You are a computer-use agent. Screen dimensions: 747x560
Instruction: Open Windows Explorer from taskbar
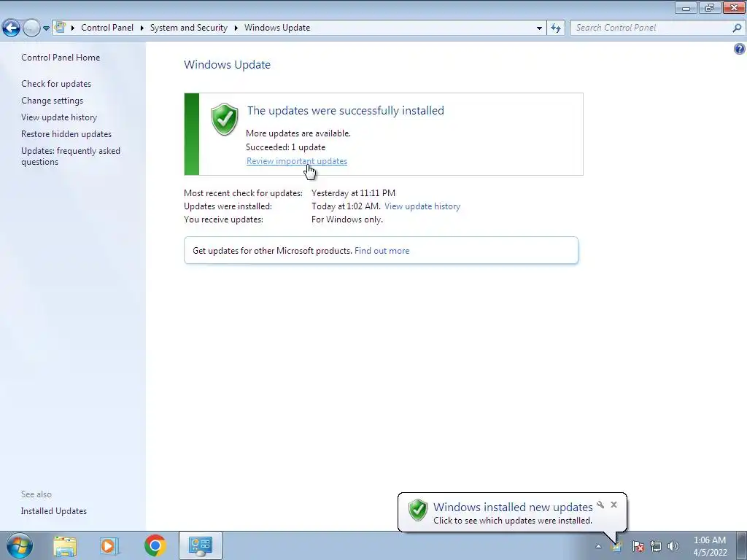point(65,546)
